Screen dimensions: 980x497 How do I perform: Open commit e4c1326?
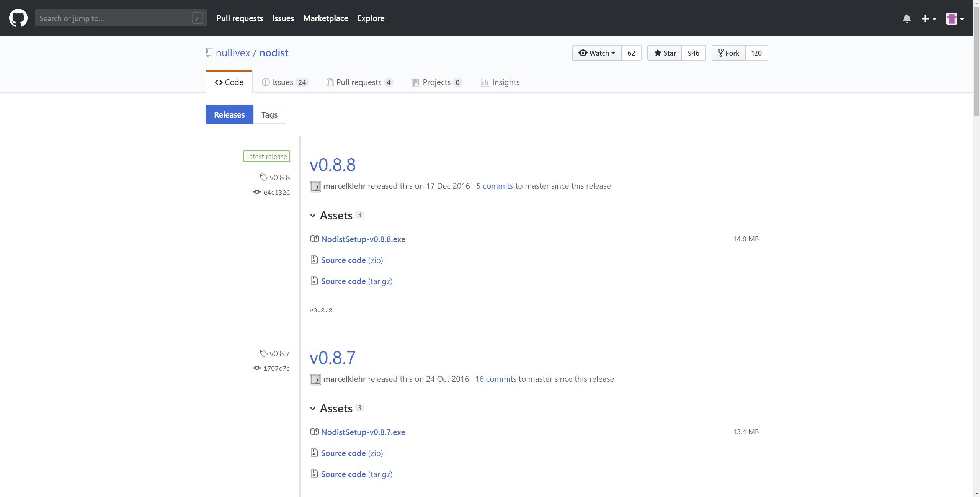(276, 192)
